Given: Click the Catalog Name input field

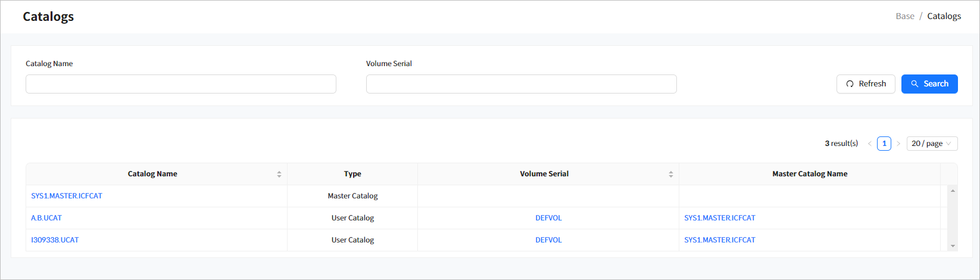Looking at the screenshot, I should (180, 84).
